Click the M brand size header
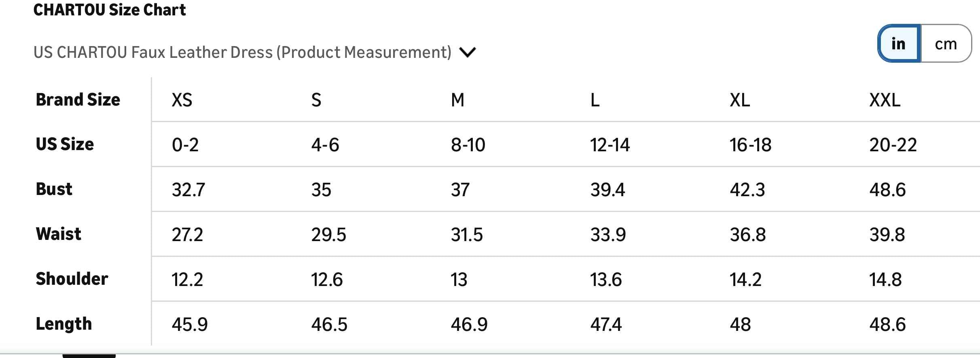This screenshot has height=358, width=980. point(457,100)
